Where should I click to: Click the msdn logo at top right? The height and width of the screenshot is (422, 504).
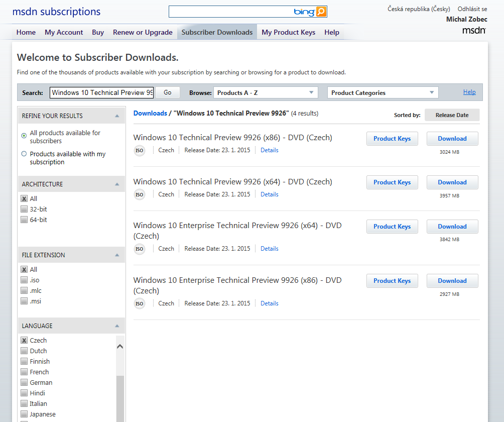[474, 30]
